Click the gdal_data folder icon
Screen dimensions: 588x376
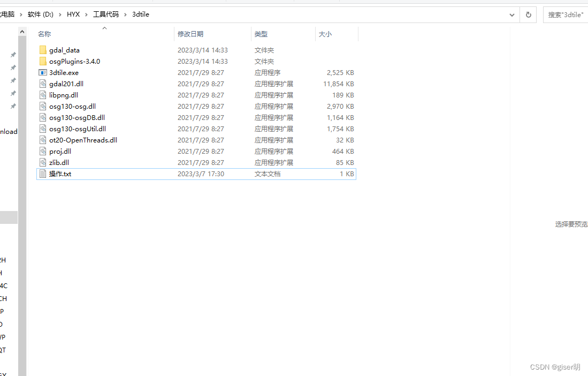point(43,50)
